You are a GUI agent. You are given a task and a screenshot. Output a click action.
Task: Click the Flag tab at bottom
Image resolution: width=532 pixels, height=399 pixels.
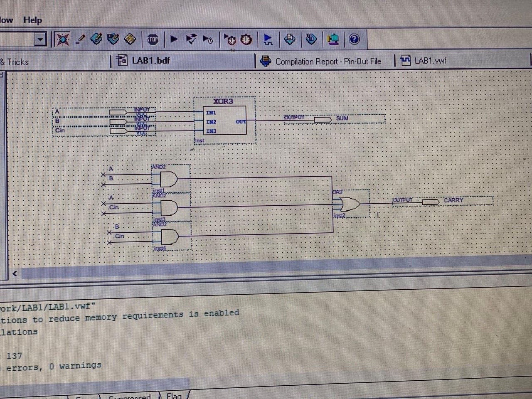[x=175, y=396]
